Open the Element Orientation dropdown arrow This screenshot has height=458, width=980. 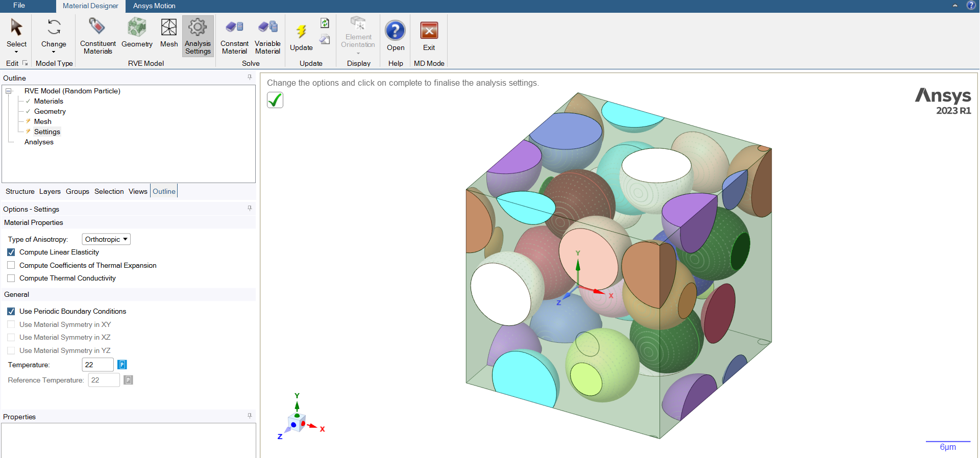(358, 53)
